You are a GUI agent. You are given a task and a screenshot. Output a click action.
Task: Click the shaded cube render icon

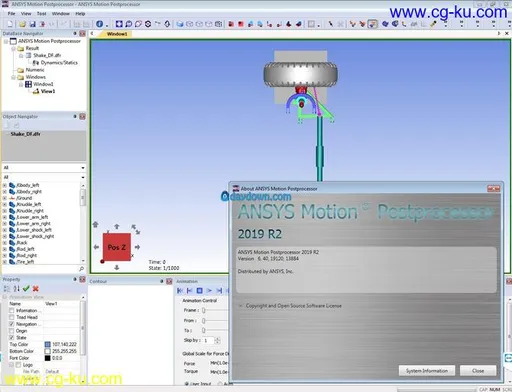180,24
